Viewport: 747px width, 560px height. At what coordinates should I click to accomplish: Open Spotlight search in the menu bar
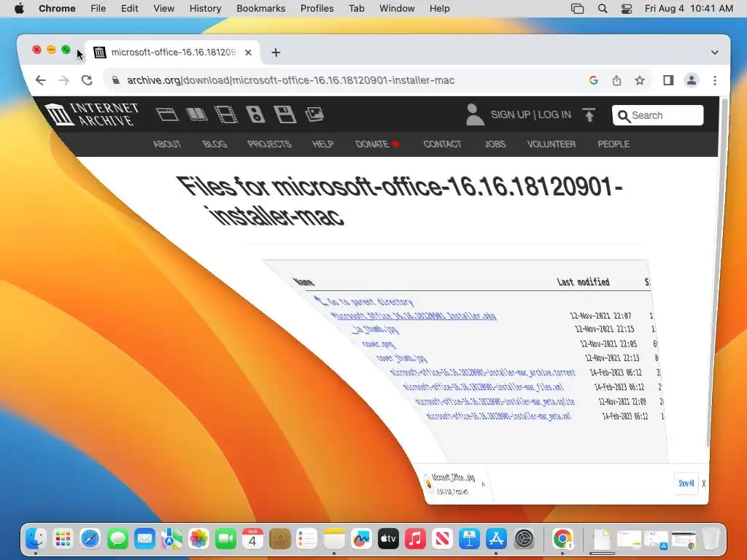click(x=602, y=9)
